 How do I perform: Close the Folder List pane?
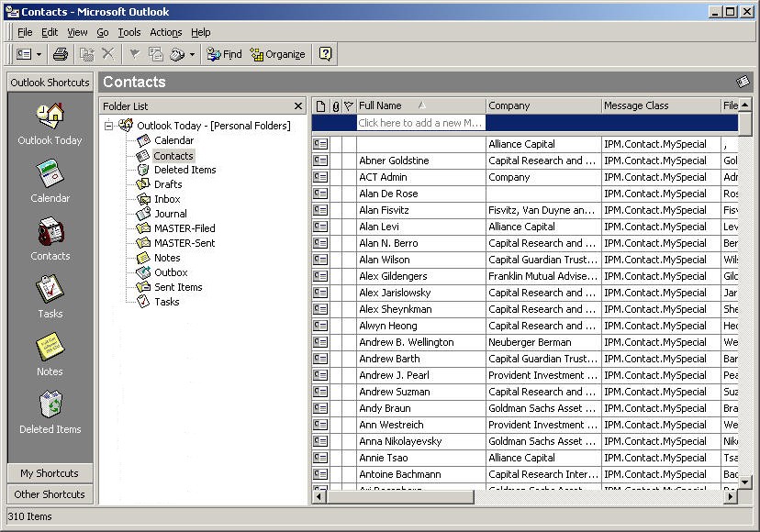(298, 106)
